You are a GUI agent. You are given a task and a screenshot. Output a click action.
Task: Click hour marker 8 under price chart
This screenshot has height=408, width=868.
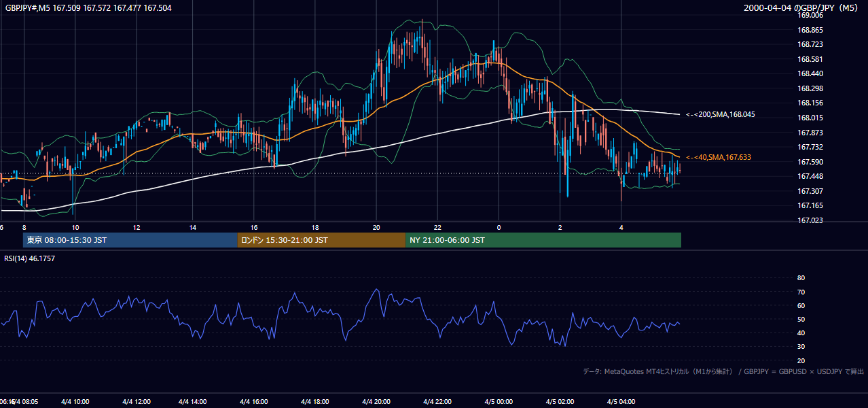click(x=24, y=227)
